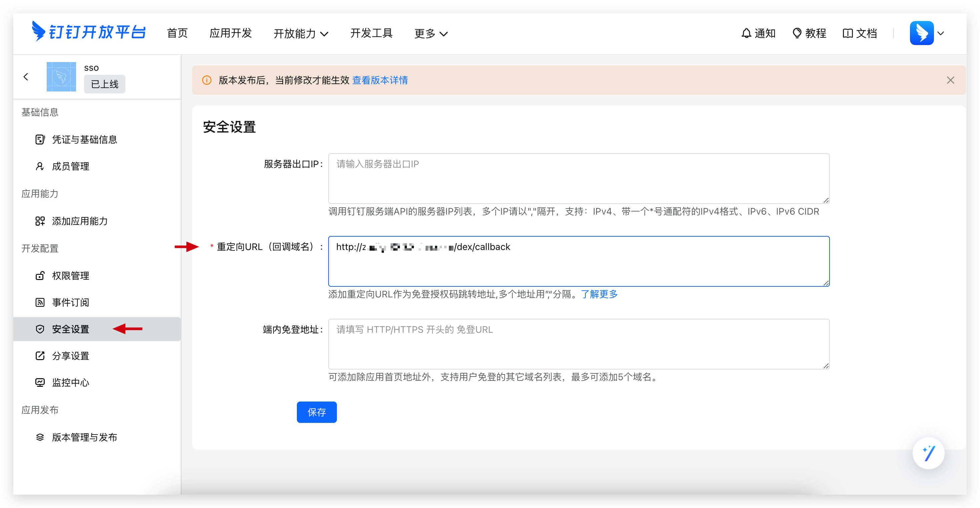Click the sso app thumbnail icon
Viewport: 980px width, 508px height.
click(61, 77)
